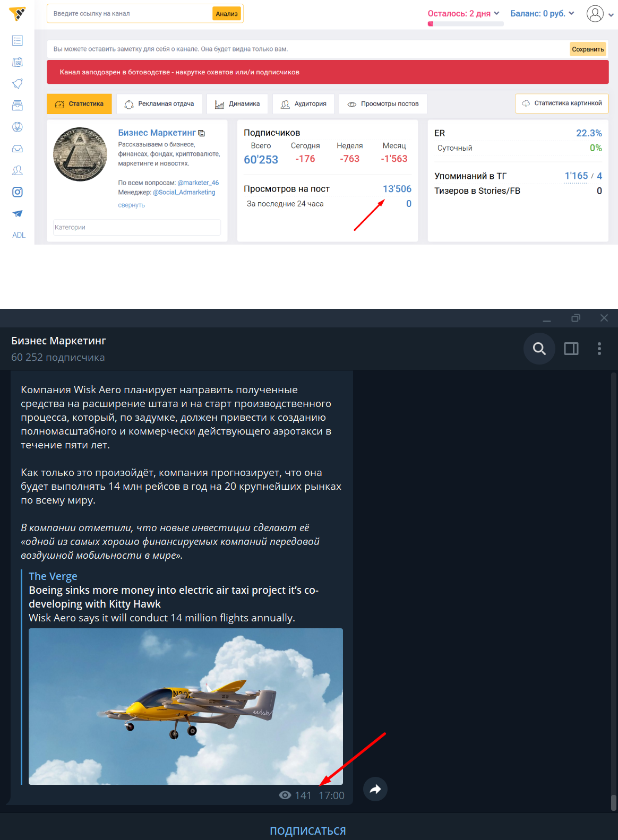Switch to the Динамика tab
Viewport: 618px width, 840px height.
pos(237,104)
